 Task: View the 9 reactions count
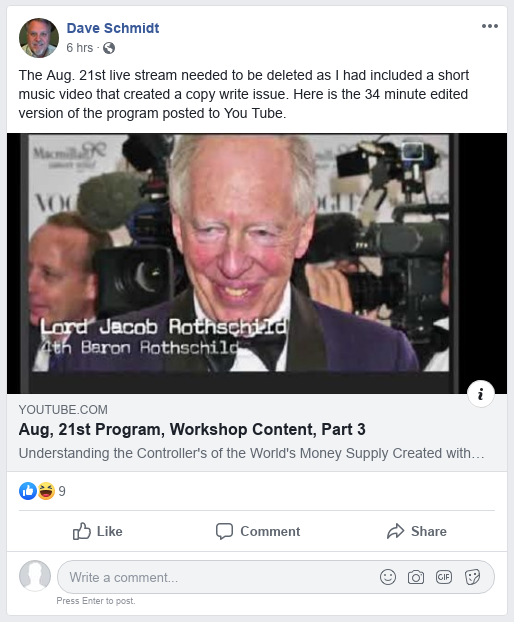[62, 491]
